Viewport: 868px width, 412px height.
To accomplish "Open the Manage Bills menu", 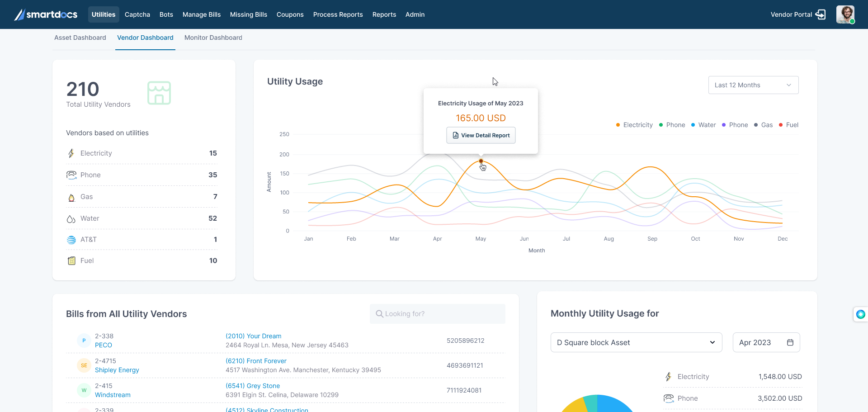I will pos(202,14).
